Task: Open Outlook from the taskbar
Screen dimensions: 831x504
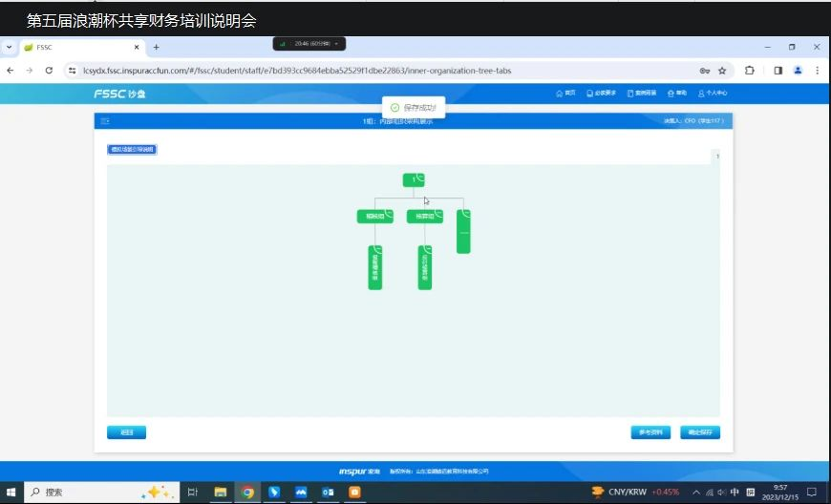Action: pos(328,493)
